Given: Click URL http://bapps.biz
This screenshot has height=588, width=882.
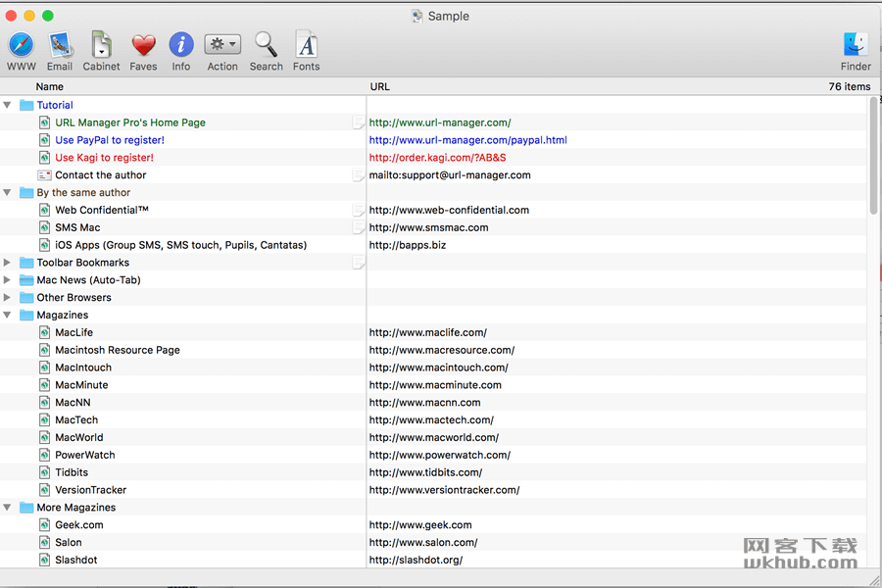Looking at the screenshot, I should (408, 245).
